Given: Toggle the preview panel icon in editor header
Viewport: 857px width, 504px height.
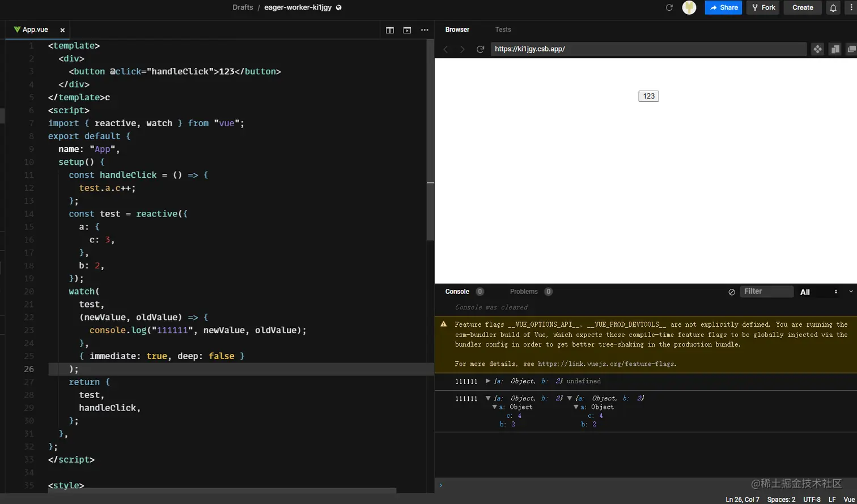Looking at the screenshot, I should (x=407, y=30).
